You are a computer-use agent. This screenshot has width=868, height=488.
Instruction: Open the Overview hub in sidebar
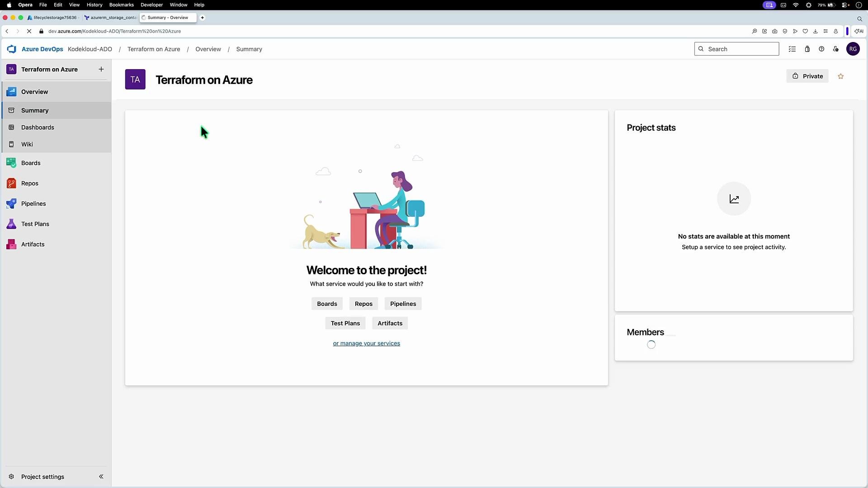[57, 92]
